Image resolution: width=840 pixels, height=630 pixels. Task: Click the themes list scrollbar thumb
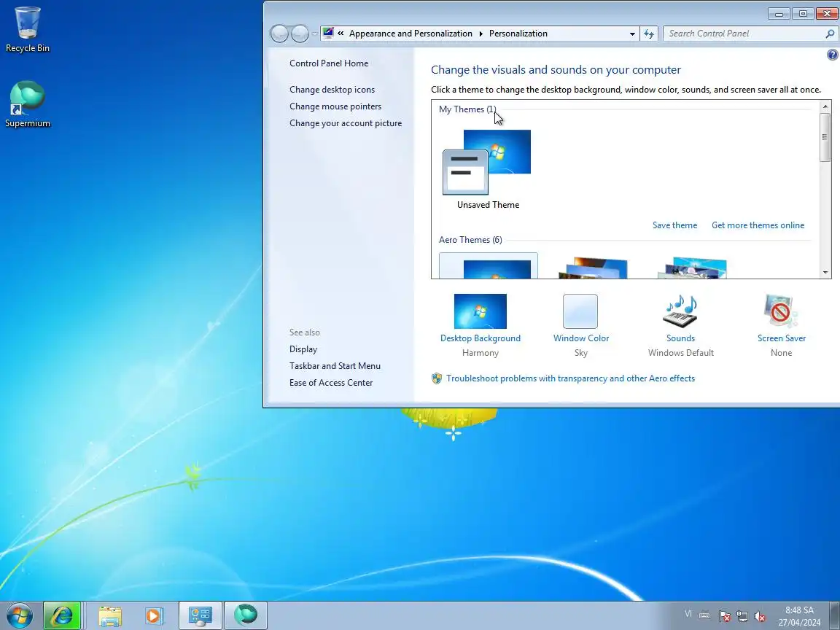[x=825, y=137]
